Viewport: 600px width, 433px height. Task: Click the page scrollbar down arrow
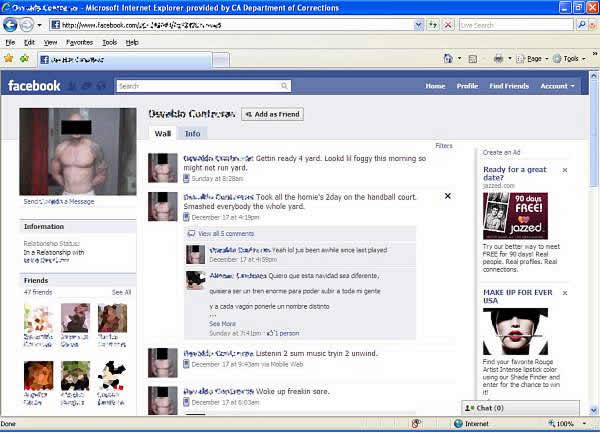point(594,411)
